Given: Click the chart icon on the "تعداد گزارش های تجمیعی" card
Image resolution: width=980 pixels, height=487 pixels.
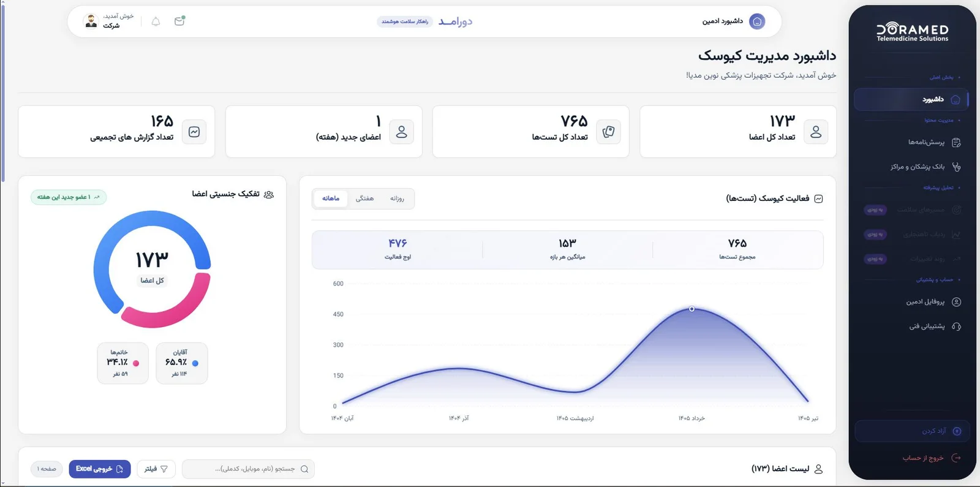Looking at the screenshot, I should coord(194,132).
